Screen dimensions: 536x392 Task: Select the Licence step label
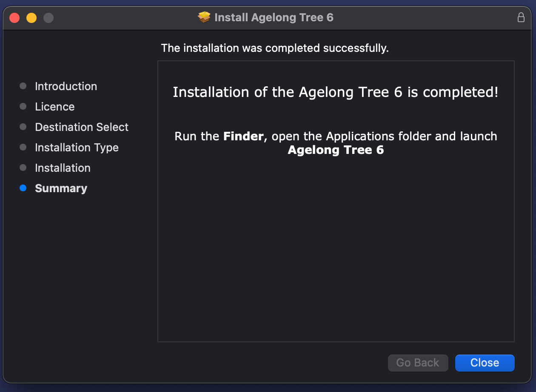pyautogui.click(x=55, y=107)
